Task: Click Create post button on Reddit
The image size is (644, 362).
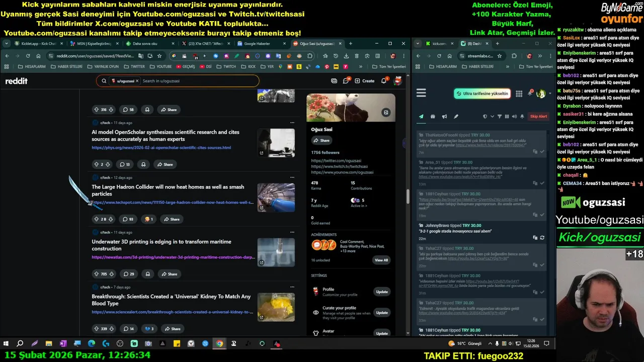Action: pos(365,80)
